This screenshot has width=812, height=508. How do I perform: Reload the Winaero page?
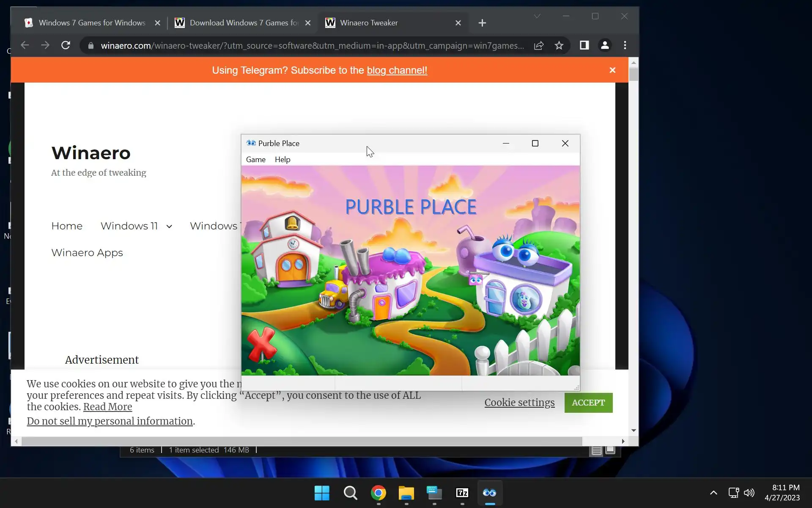pyautogui.click(x=66, y=45)
